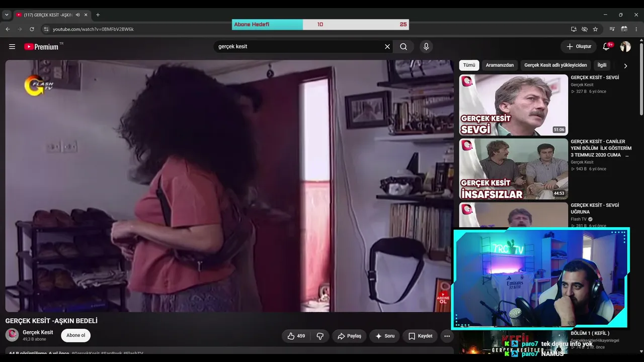Open the YouTube guide hamburger menu
Viewport: 644px width, 362px height.
tap(12, 47)
